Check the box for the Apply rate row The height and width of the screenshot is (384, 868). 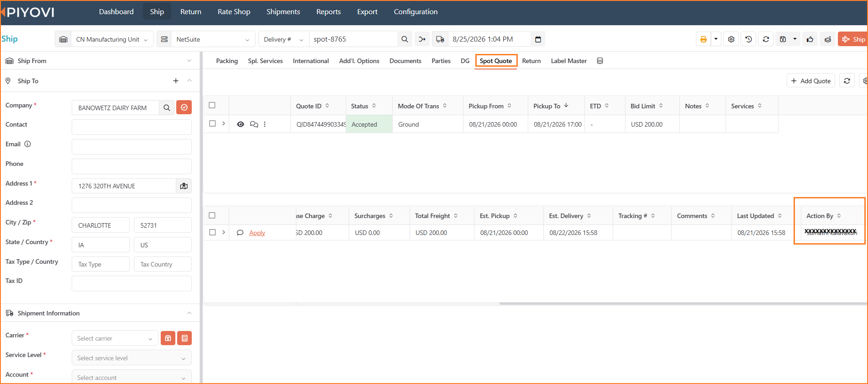(x=212, y=232)
